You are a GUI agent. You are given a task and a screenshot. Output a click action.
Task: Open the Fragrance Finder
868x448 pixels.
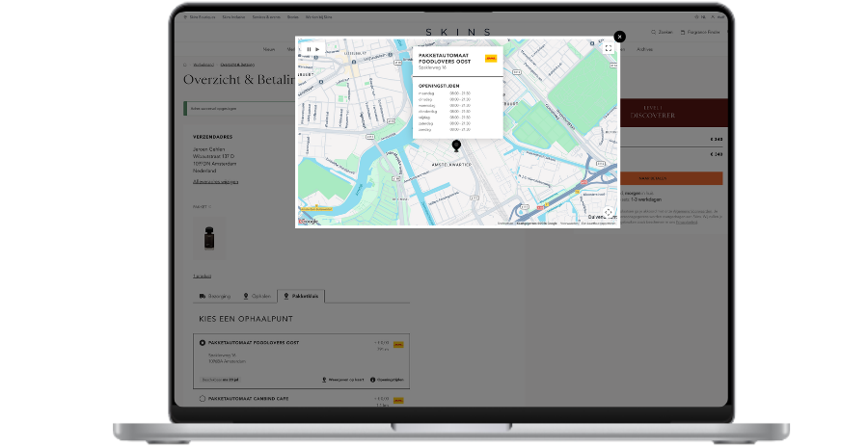tap(700, 32)
